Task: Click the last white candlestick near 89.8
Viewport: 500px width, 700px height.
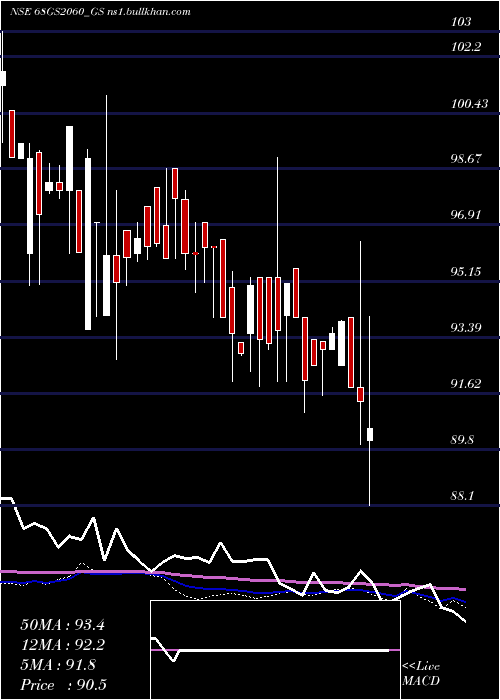Action: 370,434
